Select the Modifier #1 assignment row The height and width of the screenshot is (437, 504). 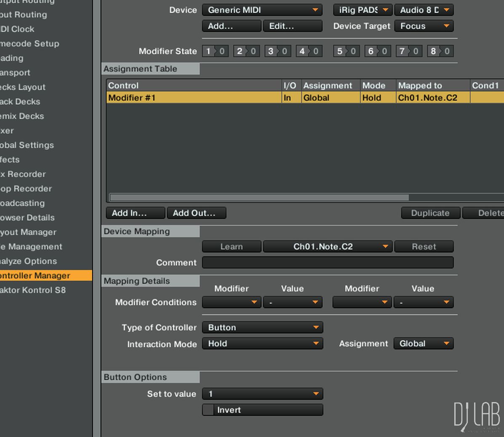194,98
